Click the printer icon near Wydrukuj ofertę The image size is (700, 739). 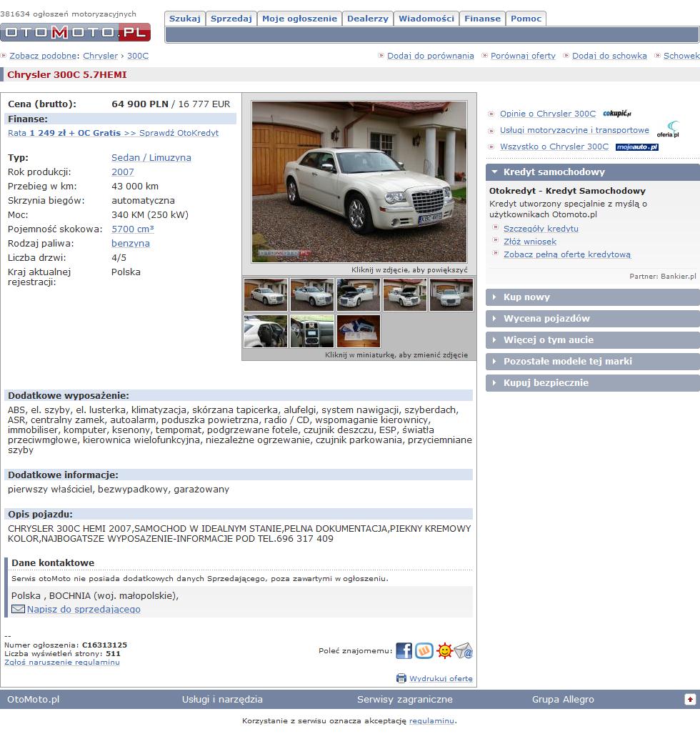click(x=401, y=678)
